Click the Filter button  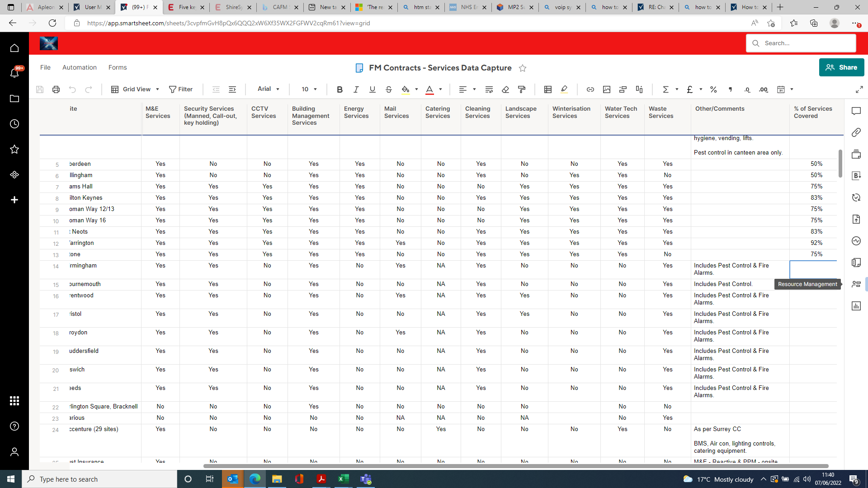(181, 89)
